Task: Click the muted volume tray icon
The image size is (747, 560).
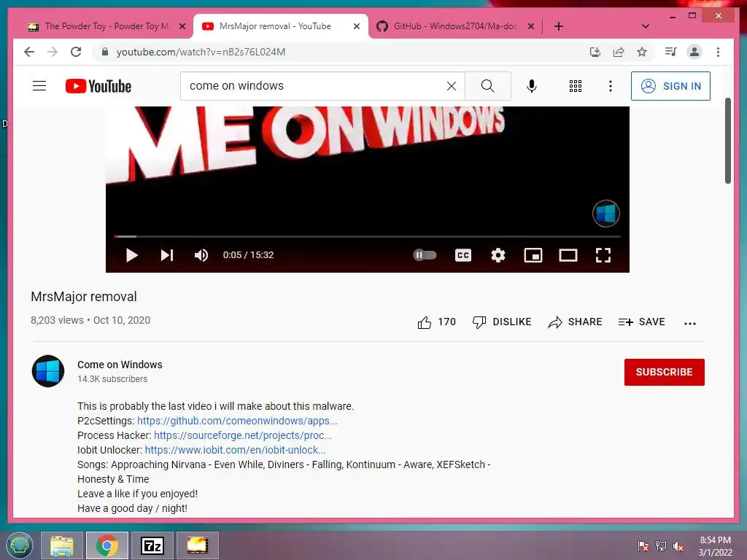Action: (x=678, y=546)
